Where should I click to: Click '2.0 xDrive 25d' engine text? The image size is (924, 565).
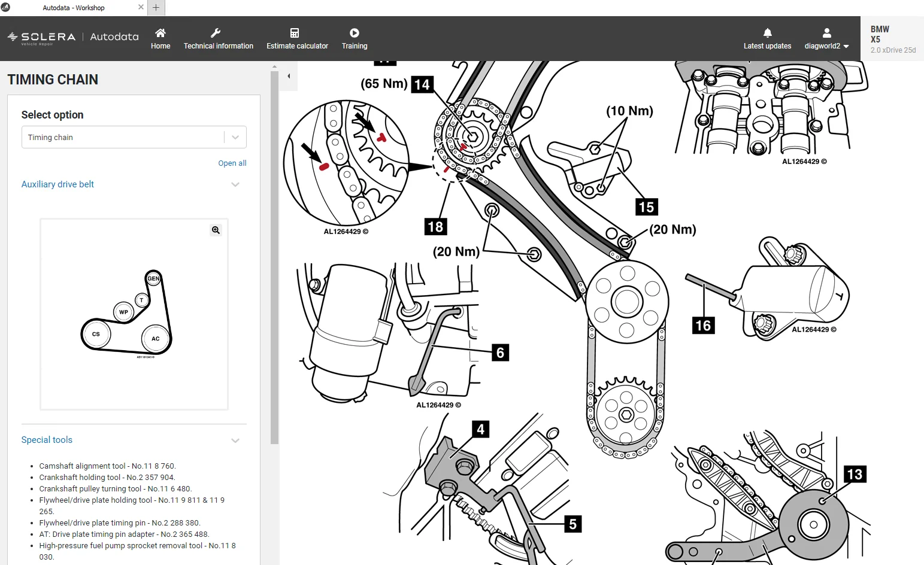[893, 50]
